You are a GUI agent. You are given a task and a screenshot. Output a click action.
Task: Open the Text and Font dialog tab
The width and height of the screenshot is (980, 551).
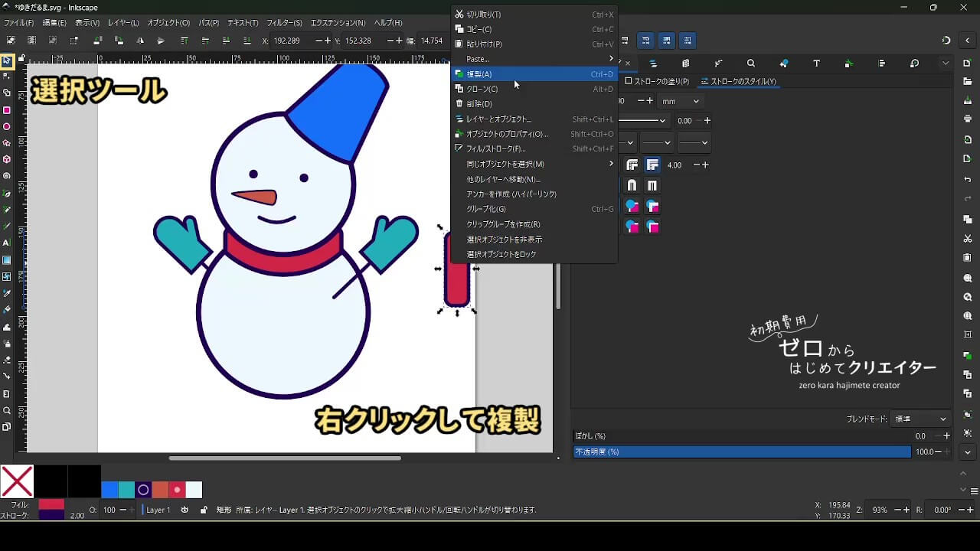[816, 64]
